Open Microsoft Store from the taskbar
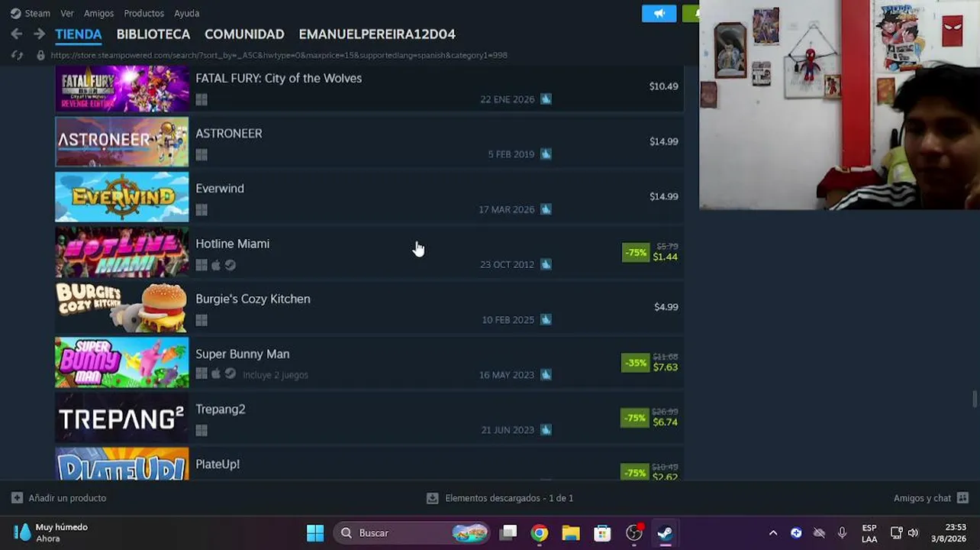Image resolution: width=980 pixels, height=550 pixels. (x=602, y=533)
